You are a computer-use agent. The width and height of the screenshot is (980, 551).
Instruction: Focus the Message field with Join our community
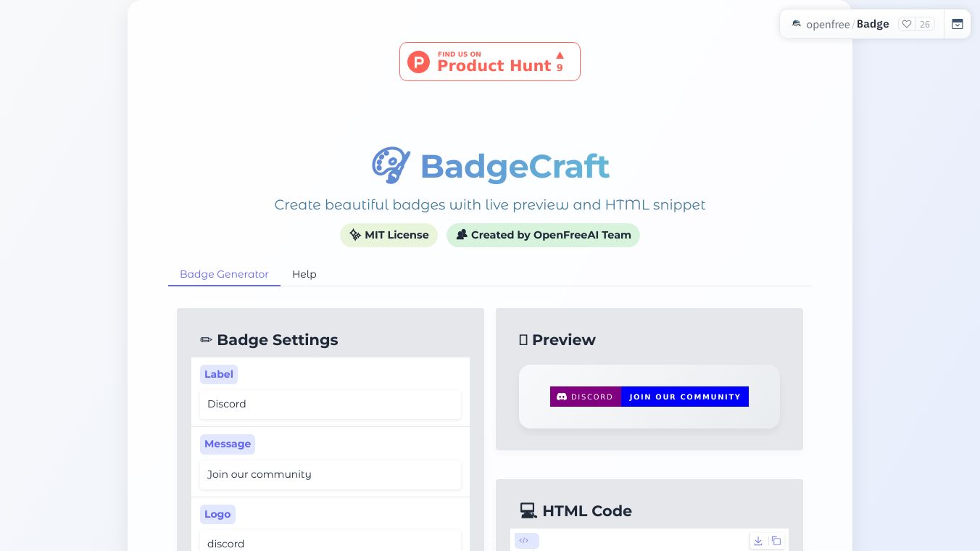point(331,474)
